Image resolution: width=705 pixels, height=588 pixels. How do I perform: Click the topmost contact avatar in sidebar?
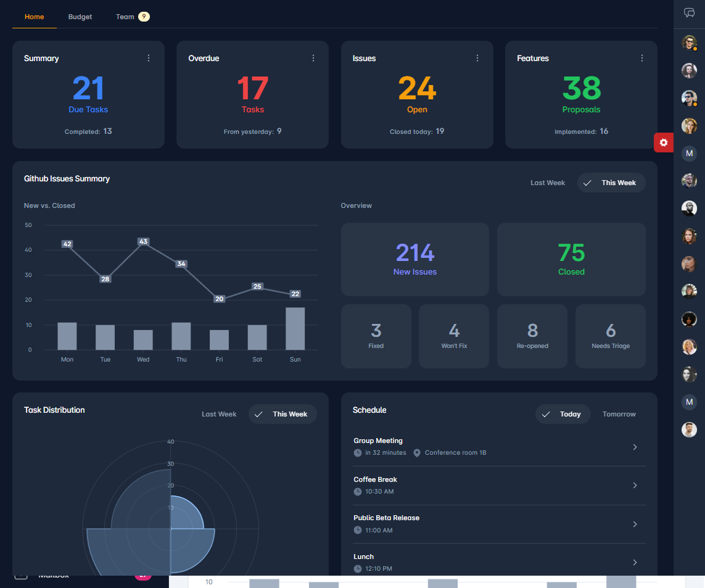click(689, 42)
